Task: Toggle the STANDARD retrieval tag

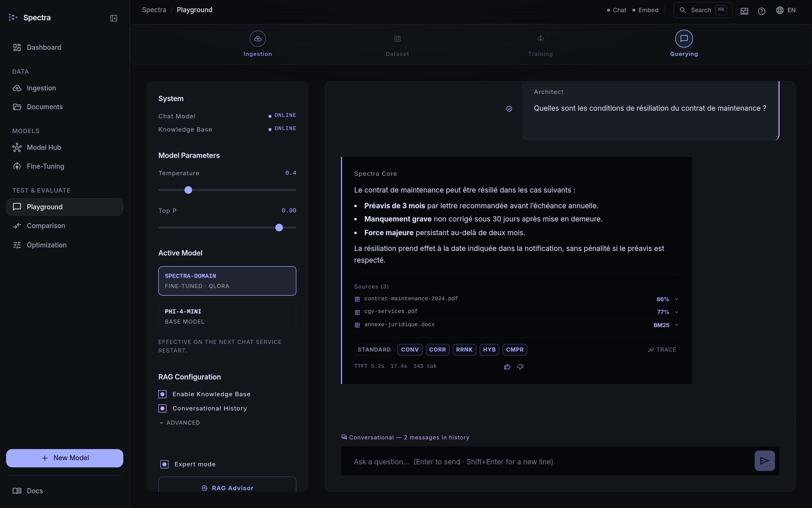Action: (x=374, y=350)
